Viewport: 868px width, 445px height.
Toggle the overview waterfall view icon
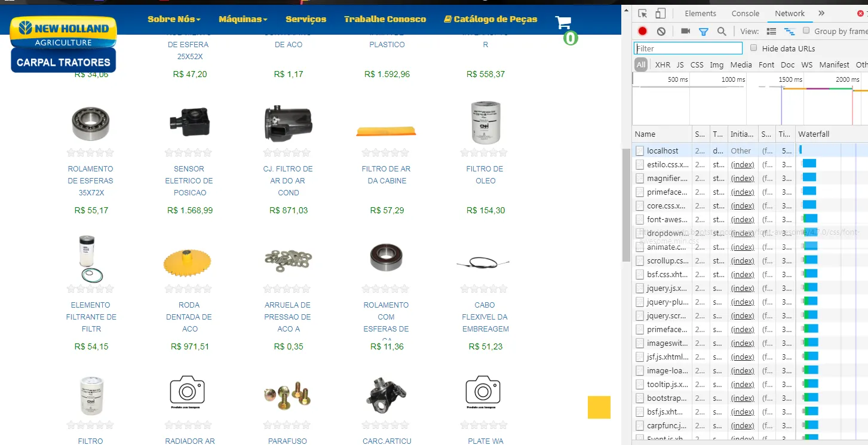click(x=790, y=31)
